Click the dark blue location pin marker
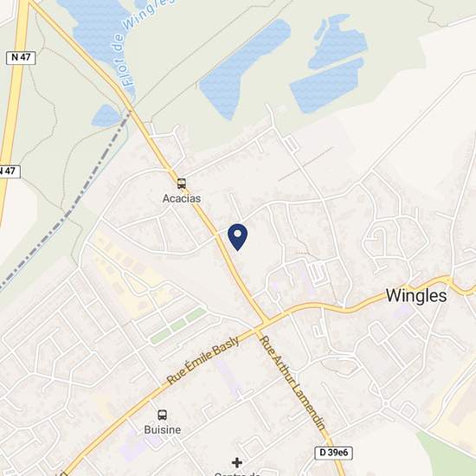 237,237
